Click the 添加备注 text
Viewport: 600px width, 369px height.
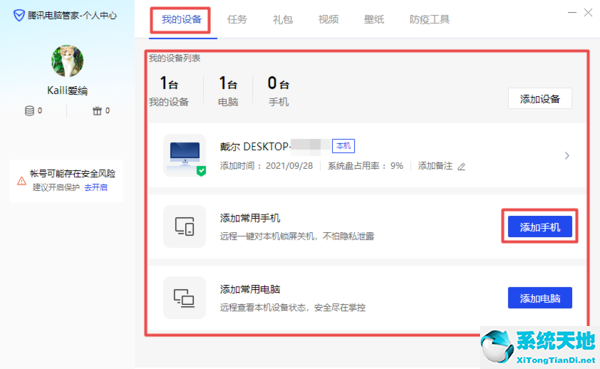point(435,166)
